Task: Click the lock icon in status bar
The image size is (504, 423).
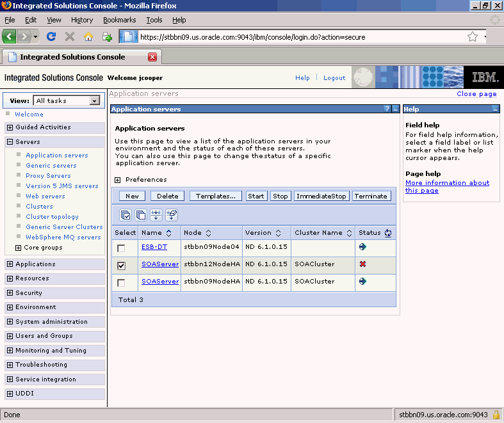Action: [x=496, y=415]
